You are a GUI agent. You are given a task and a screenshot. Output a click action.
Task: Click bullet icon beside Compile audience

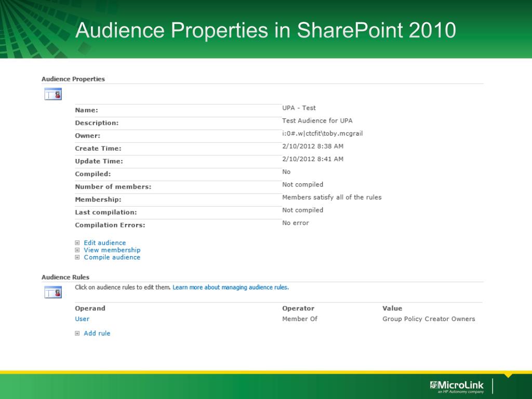coord(77,257)
